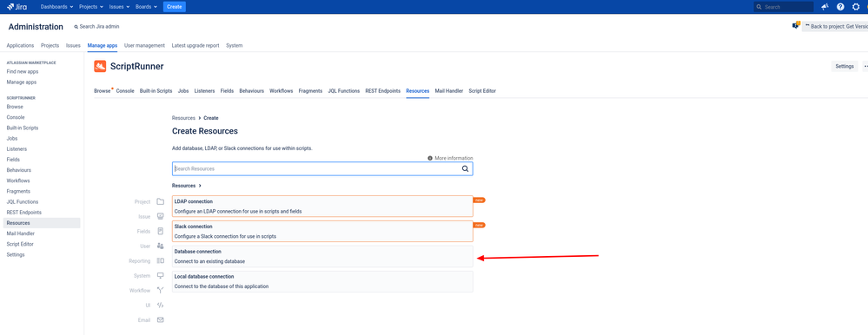Open JQL Functions tab

point(344,90)
